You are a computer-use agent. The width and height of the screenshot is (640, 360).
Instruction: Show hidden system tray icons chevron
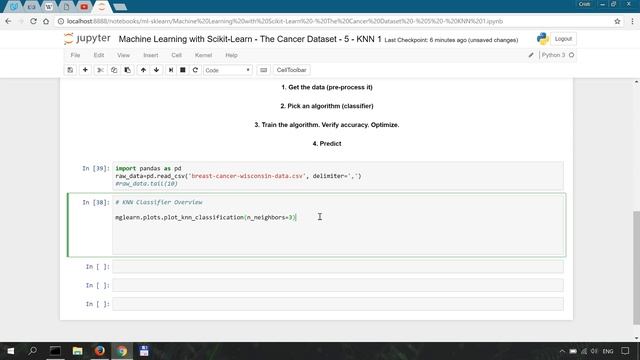(x=562, y=351)
